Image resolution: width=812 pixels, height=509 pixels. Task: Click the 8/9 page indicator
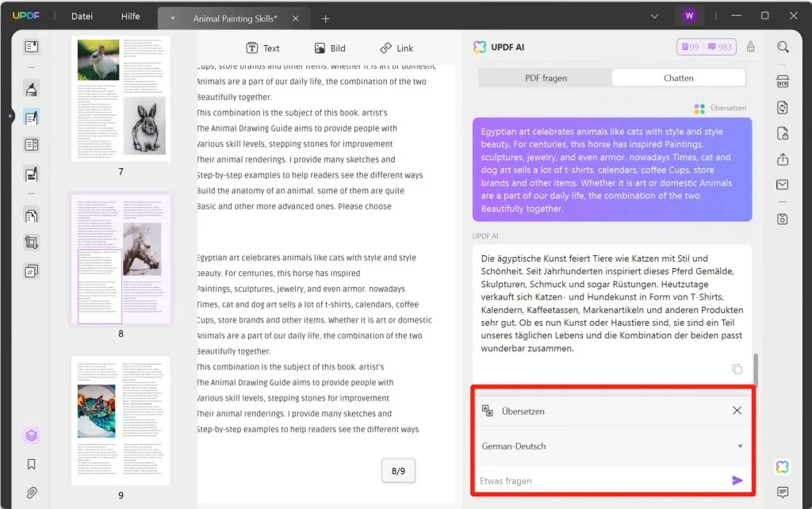tap(398, 471)
